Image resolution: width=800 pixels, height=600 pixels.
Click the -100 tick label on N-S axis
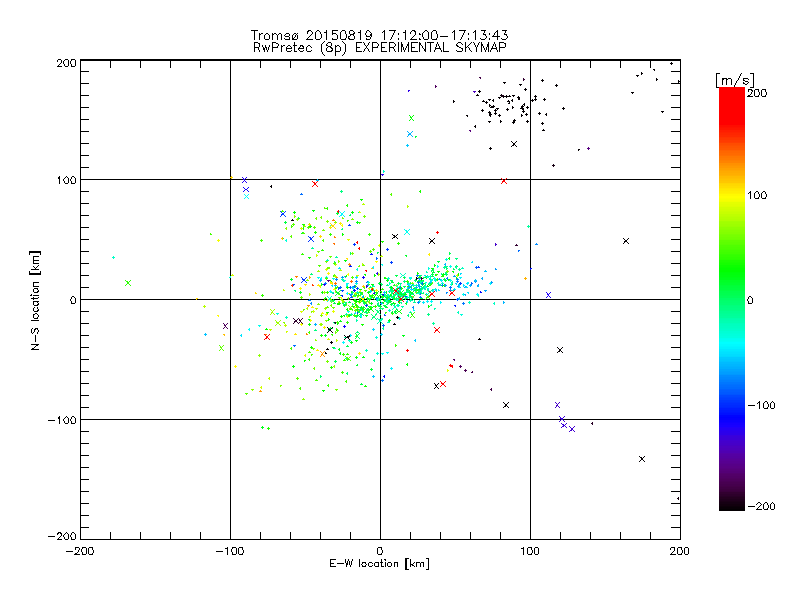pos(62,420)
